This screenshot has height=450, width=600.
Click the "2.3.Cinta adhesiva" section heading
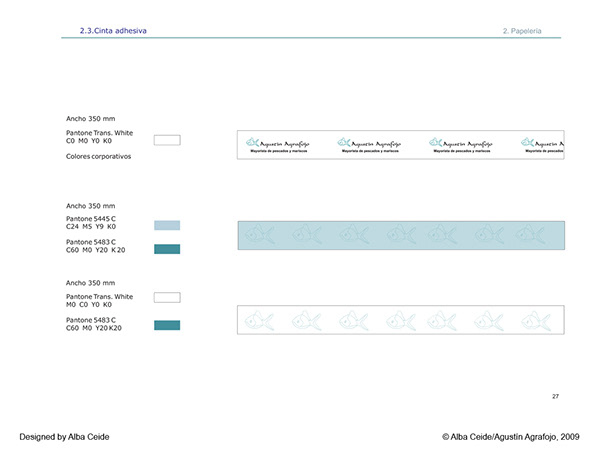click(113, 31)
